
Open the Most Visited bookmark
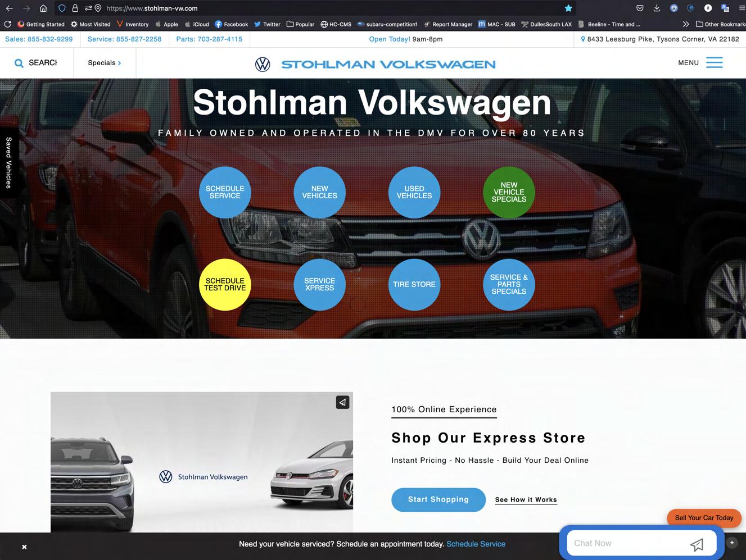pos(91,24)
